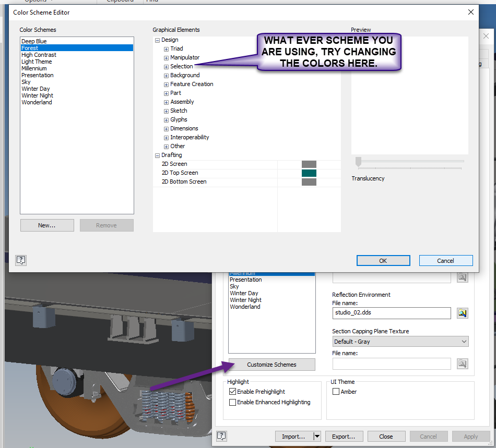The height and width of the screenshot is (448, 496).
Task: Collapse the Design tree node
Action: pos(157,40)
